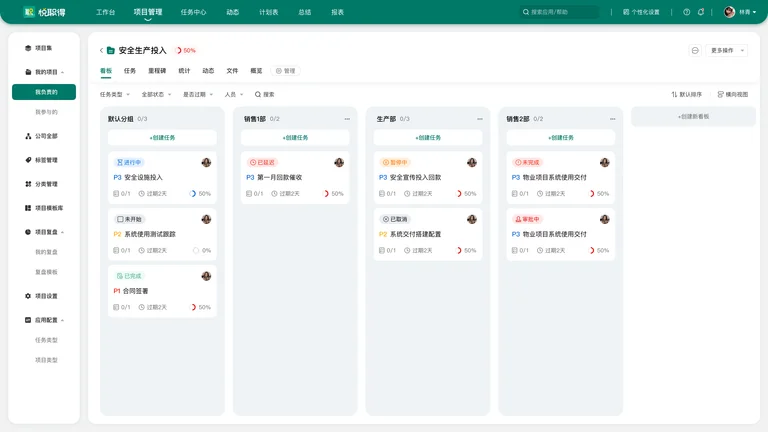Click the help question mark icon

coord(687,12)
